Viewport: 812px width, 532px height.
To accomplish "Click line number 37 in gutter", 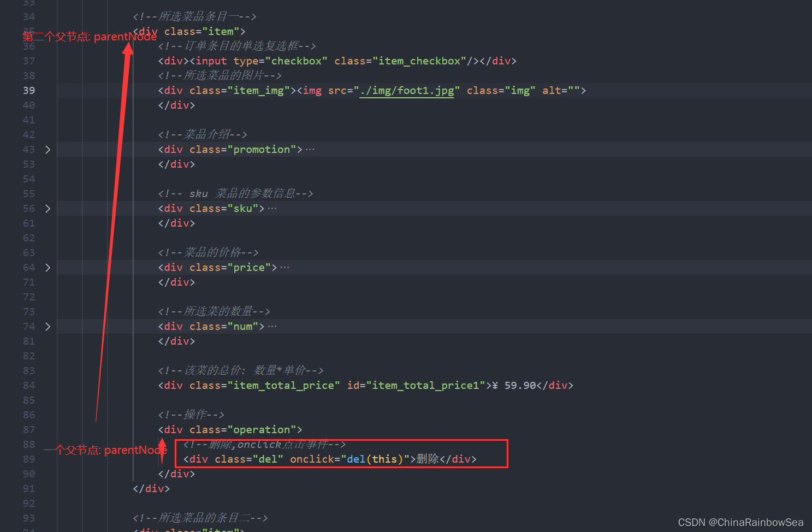I will coord(29,61).
